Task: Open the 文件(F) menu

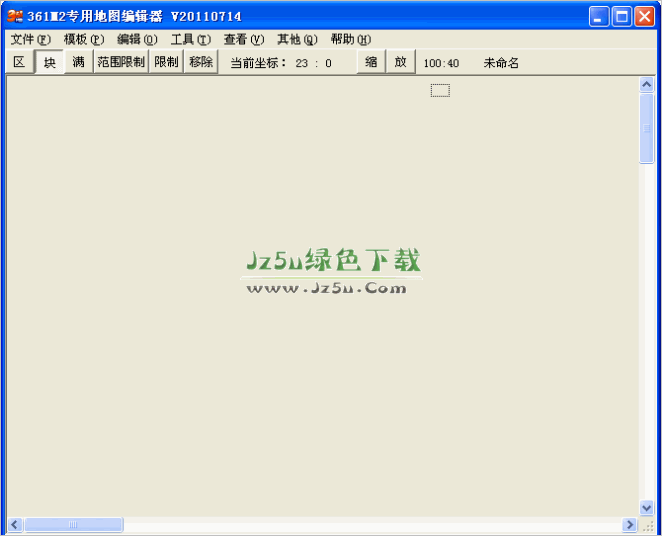Action: pos(30,39)
